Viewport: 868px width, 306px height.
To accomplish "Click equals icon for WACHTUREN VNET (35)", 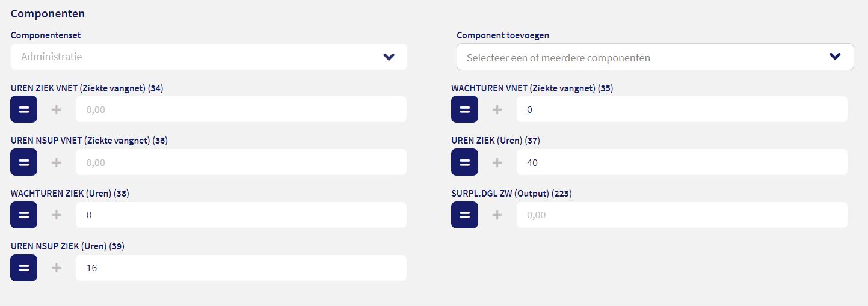I will tap(464, 109).
